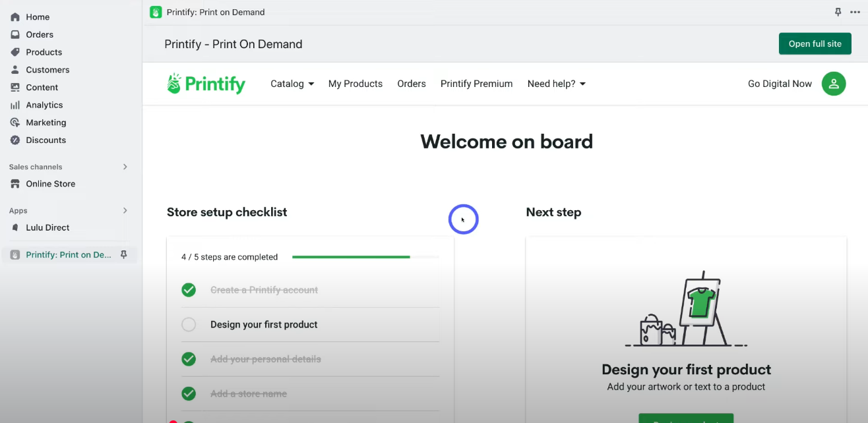
Task: Expand Apps section chevron
Action: [125, 211]
